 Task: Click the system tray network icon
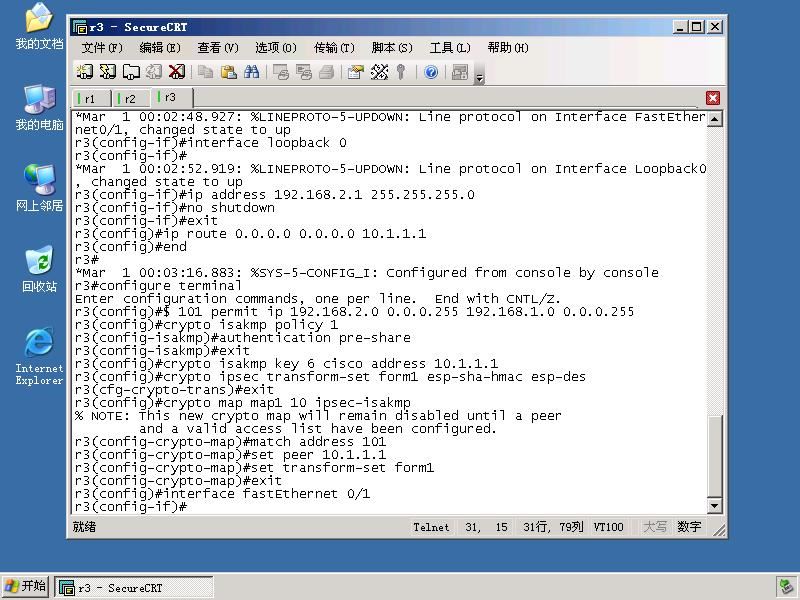tap(785, 587)
